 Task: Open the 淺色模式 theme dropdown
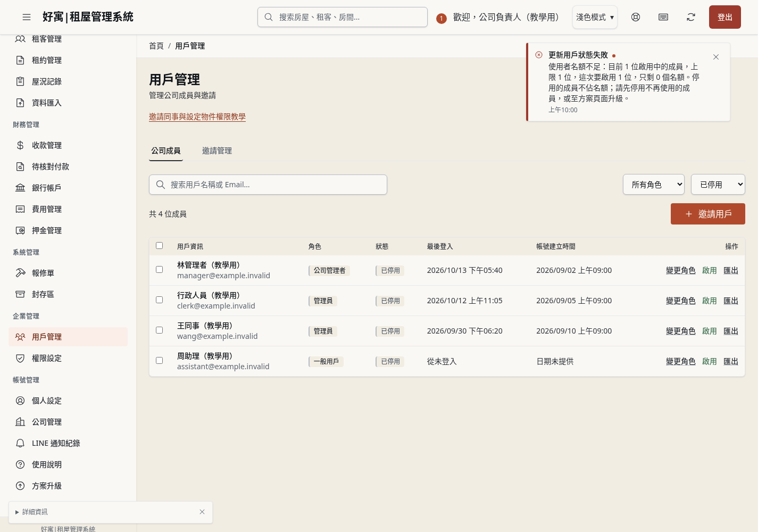pyautogui.click(x=595, y=17)
